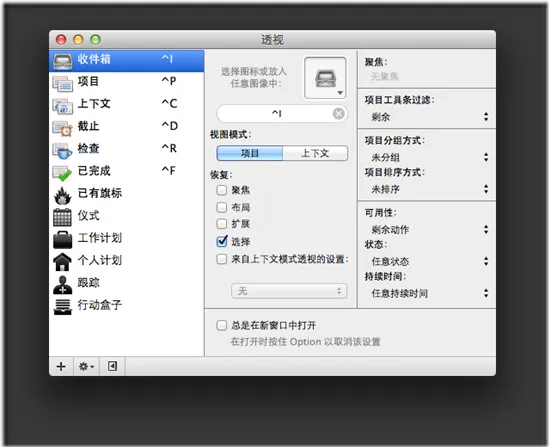Screen dimensions: 549x448
Task: Open the disabled 无 popup menu
Action: [289, 291]
